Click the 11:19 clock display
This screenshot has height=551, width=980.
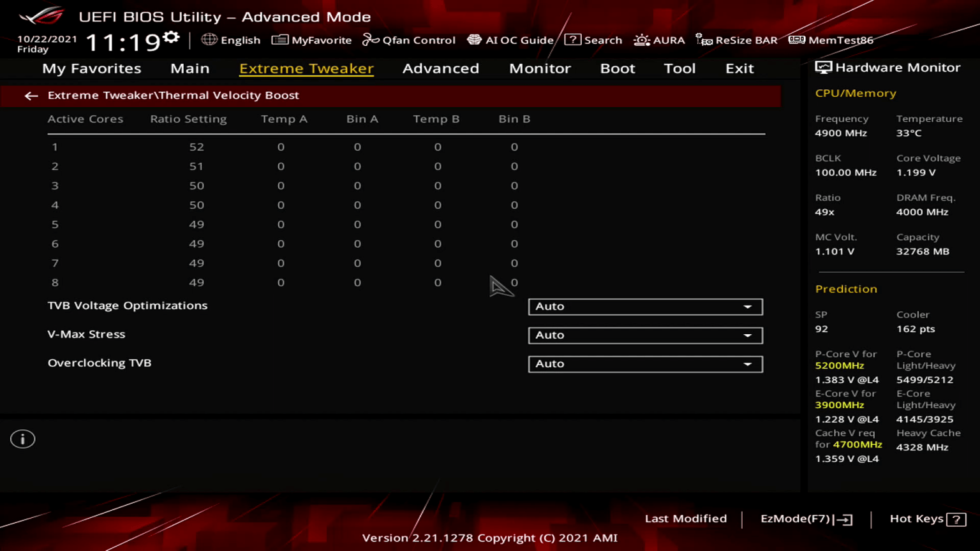click(x=123, y=43)
